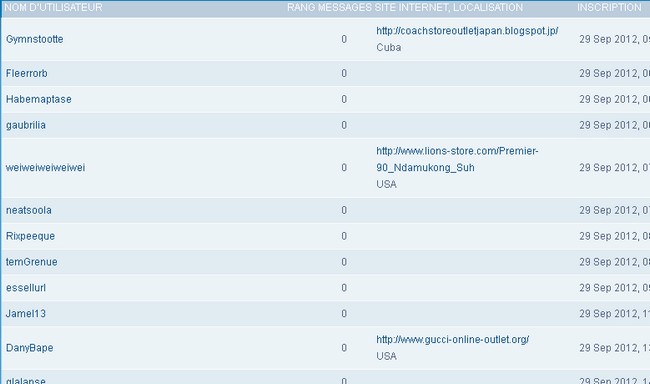Open Gymnstootte user profile
Screen dimensions: 650x384
pyautogui.click(x=34, y=39)
